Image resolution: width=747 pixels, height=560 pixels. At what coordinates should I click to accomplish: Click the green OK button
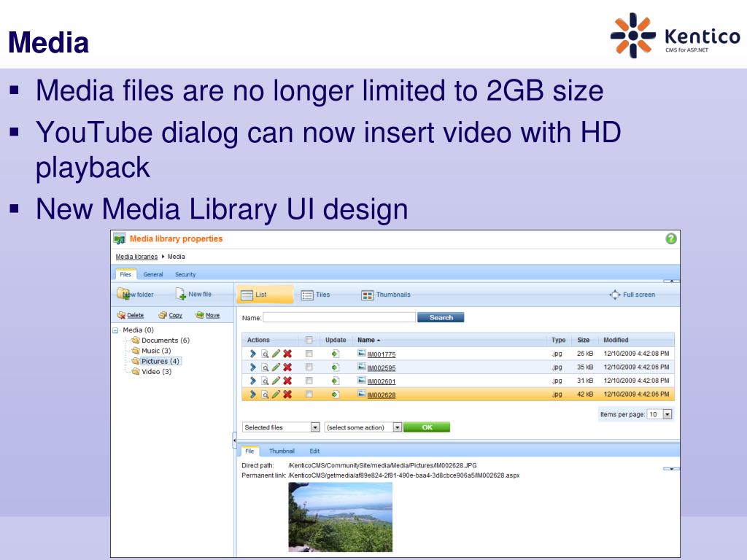[x=427, y=427]
